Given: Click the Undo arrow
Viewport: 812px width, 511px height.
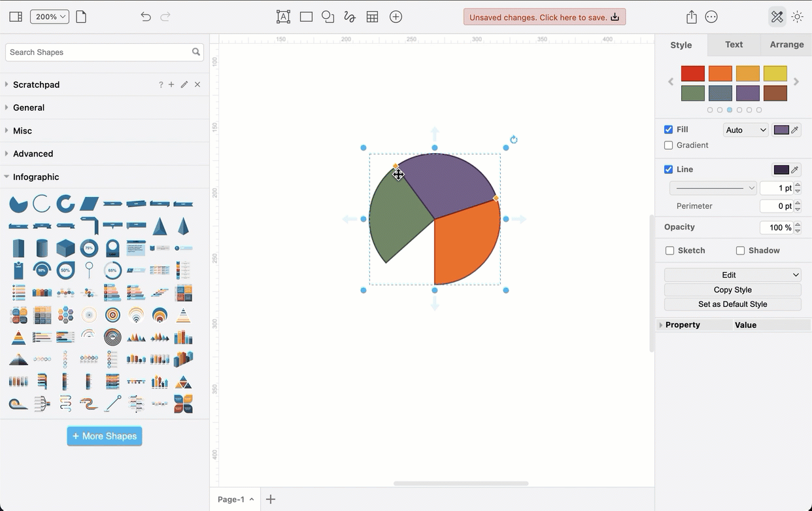Looking at the screenshot, I should [145, 16].
